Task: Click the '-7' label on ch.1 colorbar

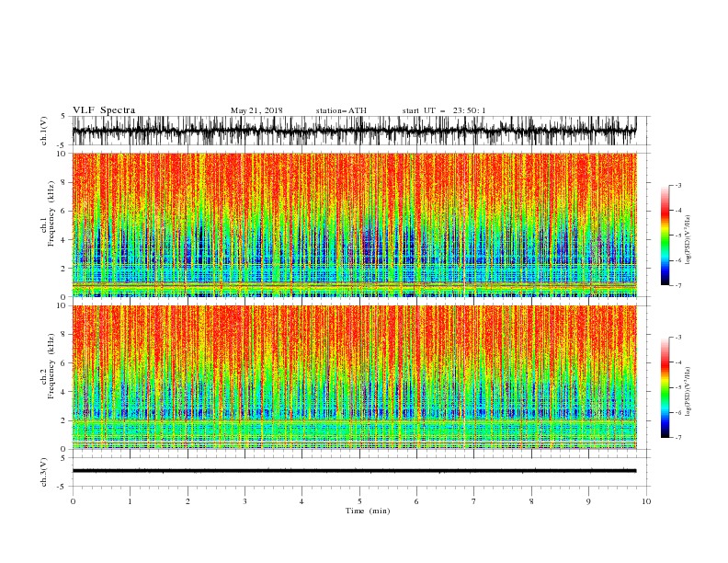Action: [677, 285]
